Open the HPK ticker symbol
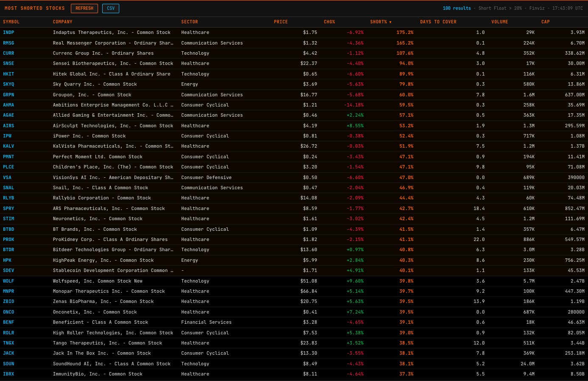 [7, 260]
